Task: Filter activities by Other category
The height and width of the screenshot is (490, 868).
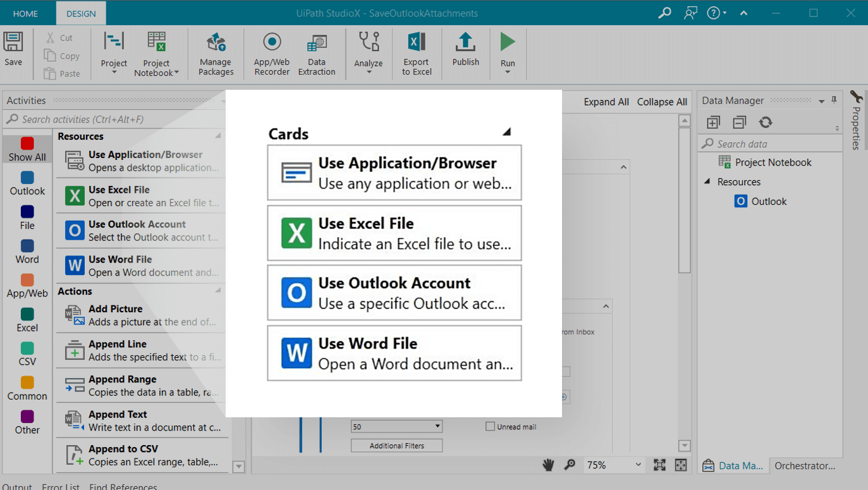Action: [x=27, y=423]
